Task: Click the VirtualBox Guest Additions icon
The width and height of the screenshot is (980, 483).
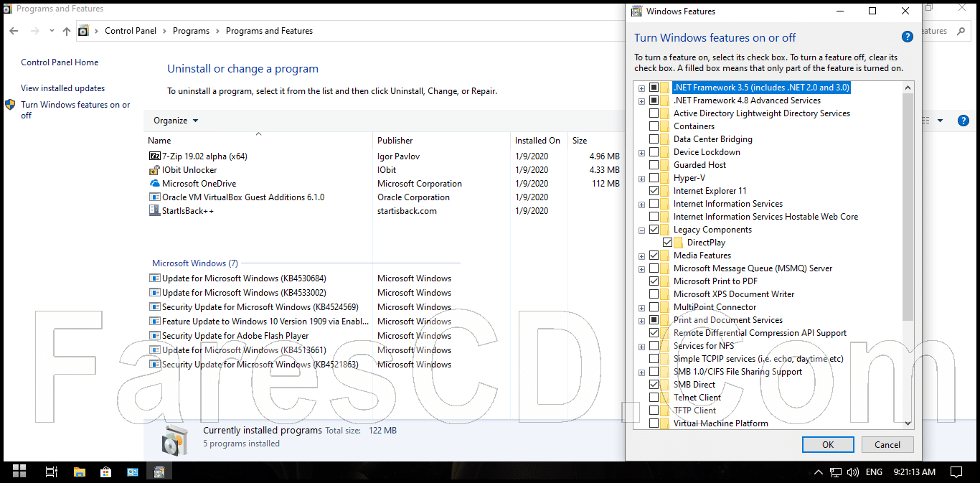Action: pyautogui.click(x=154, y=197)
